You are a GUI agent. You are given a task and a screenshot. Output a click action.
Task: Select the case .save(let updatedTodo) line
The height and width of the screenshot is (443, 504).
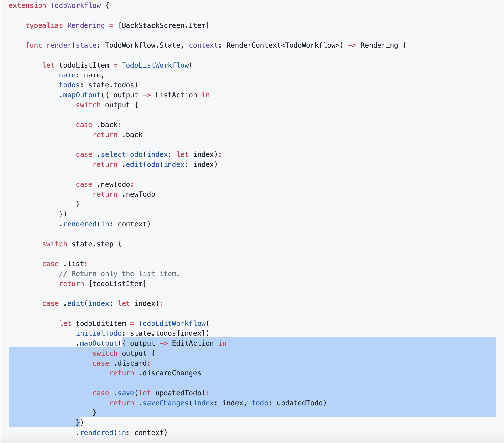click(x=150, y=393)
